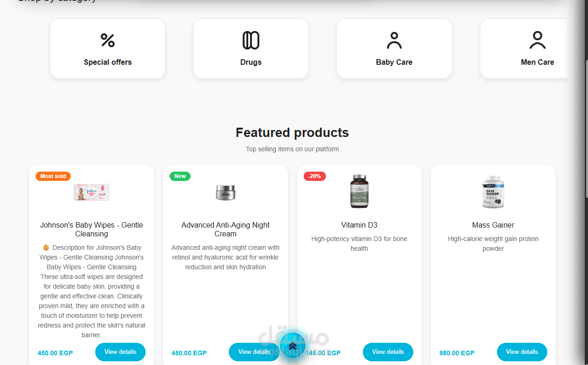
Task: Click the orange Most sold badge
Action: coord(53,176)
